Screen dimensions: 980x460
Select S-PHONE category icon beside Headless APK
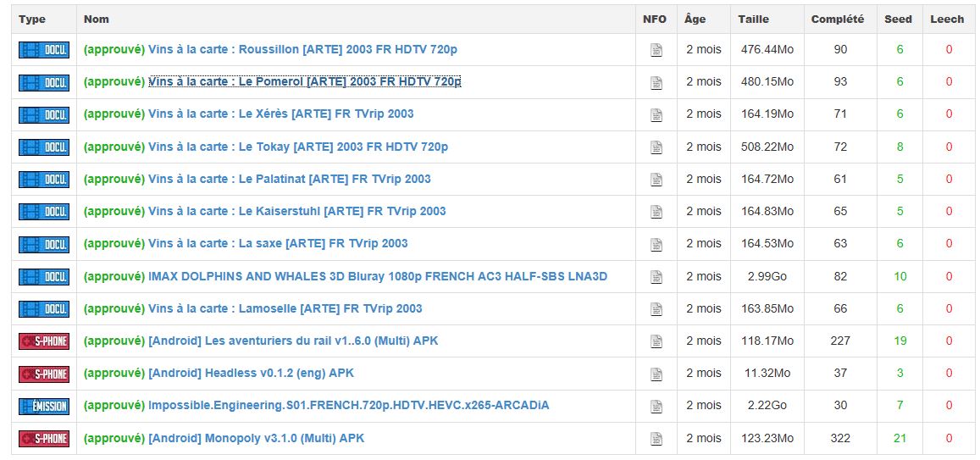pyautogui.click(x=44, y=374)
